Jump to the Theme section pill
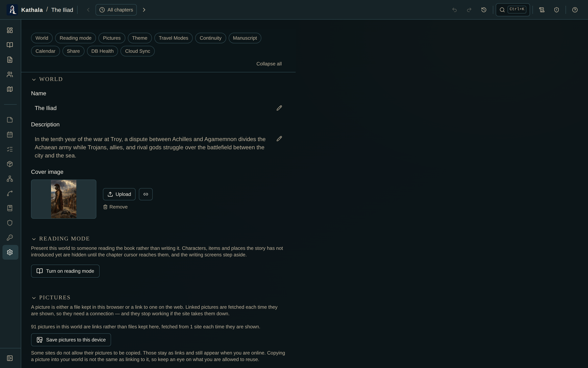Screen dimensions: 588x368 (140, 38)
